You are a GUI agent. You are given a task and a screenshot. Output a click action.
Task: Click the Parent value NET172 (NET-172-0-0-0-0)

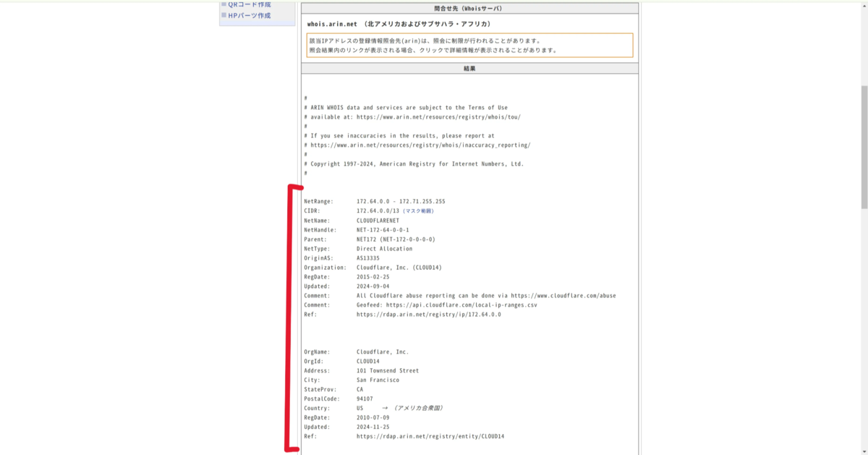tap(396, 239)
